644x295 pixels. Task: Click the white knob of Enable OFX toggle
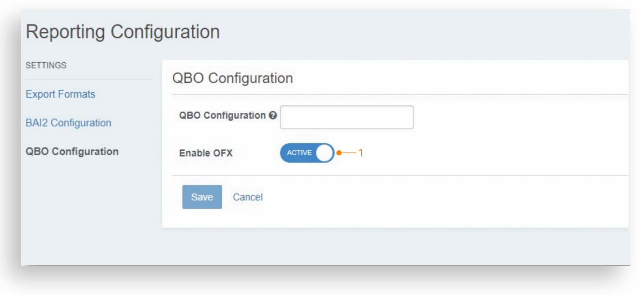coord(324,153)
